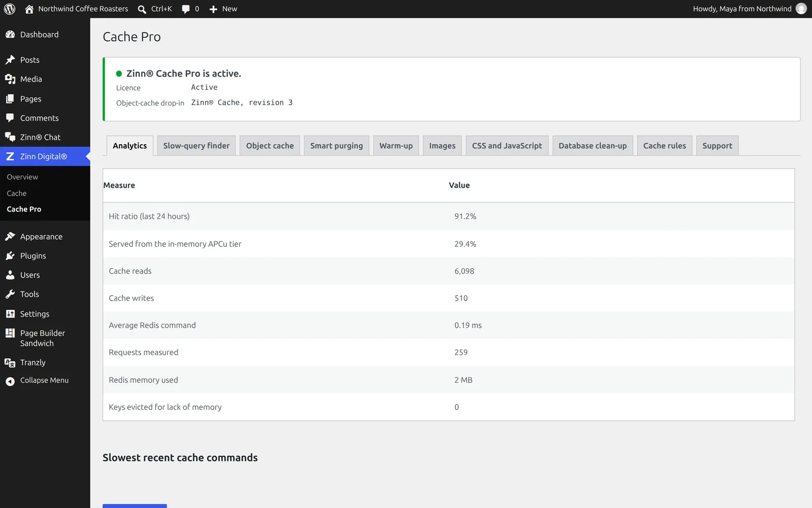812x508 pixels.
Task: Click the Average Redis command value 0.19 ms
Action: click(x=468, y=325)
